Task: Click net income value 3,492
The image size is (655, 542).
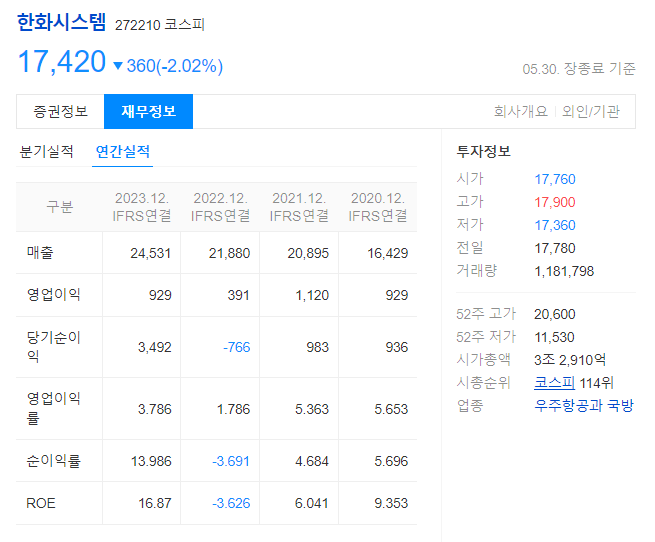Action: (x=155, y=347)
